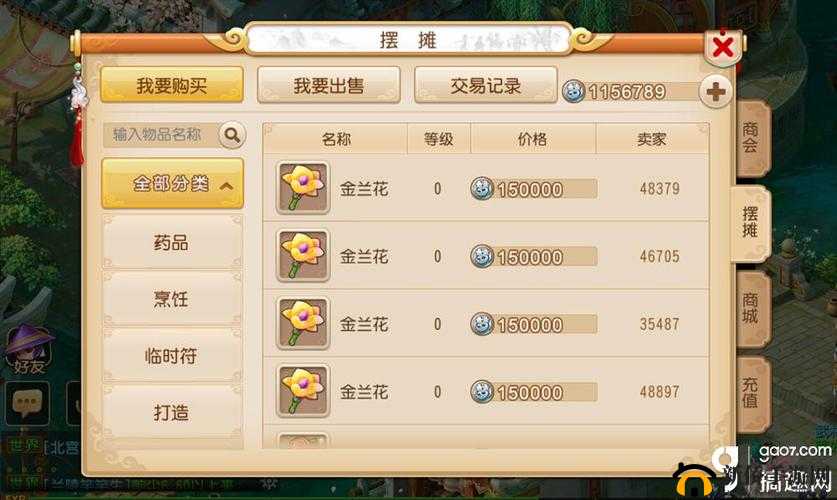Viewport: 837px width, 500px height.
Task: Select the first 金兰花 flower icon
Action: (303, 188)
